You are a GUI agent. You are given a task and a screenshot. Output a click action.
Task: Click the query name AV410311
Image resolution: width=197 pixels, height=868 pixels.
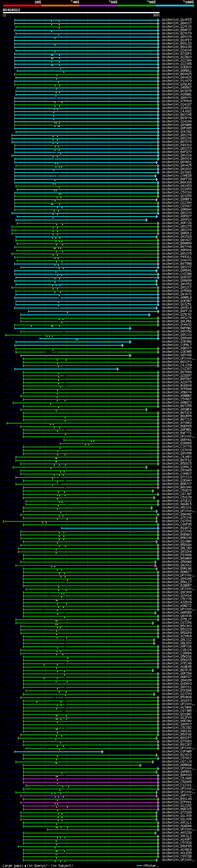[11, 10]
